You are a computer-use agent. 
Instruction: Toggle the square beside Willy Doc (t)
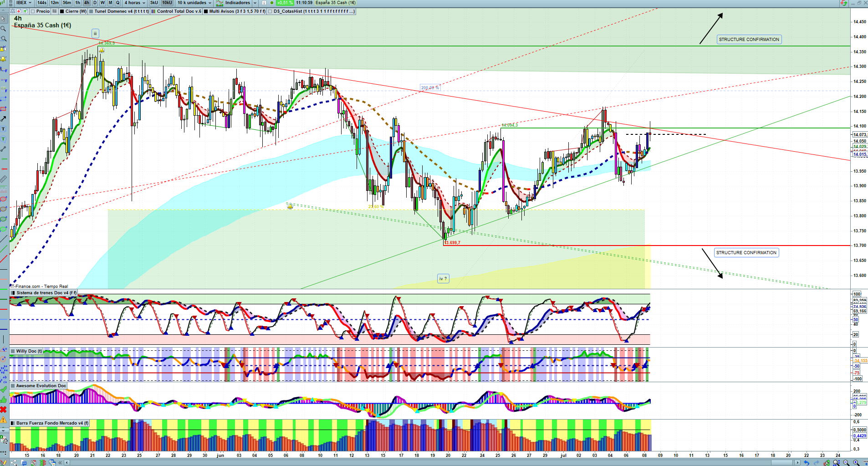point(13,351)
